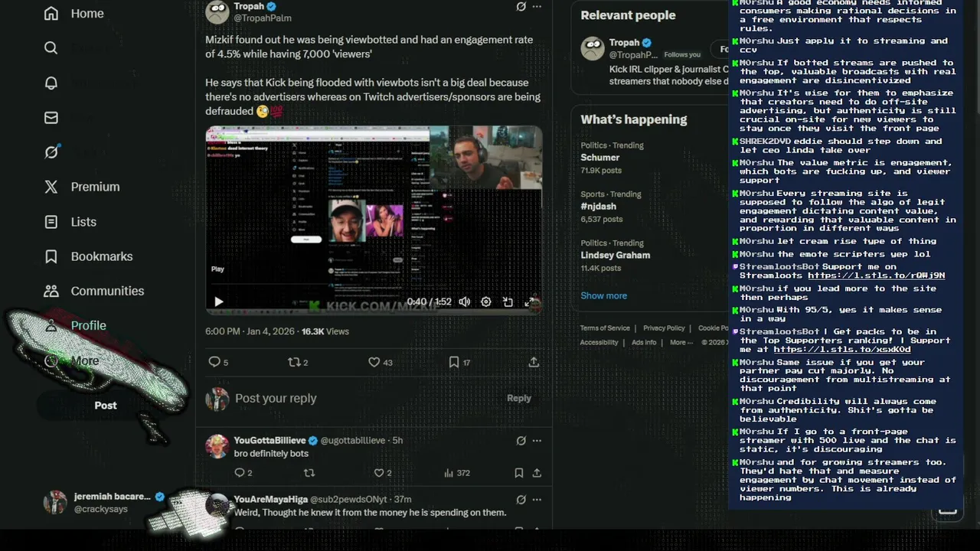Mute the video with the volume icon
The image size is (980, 551).
point(465,302)
